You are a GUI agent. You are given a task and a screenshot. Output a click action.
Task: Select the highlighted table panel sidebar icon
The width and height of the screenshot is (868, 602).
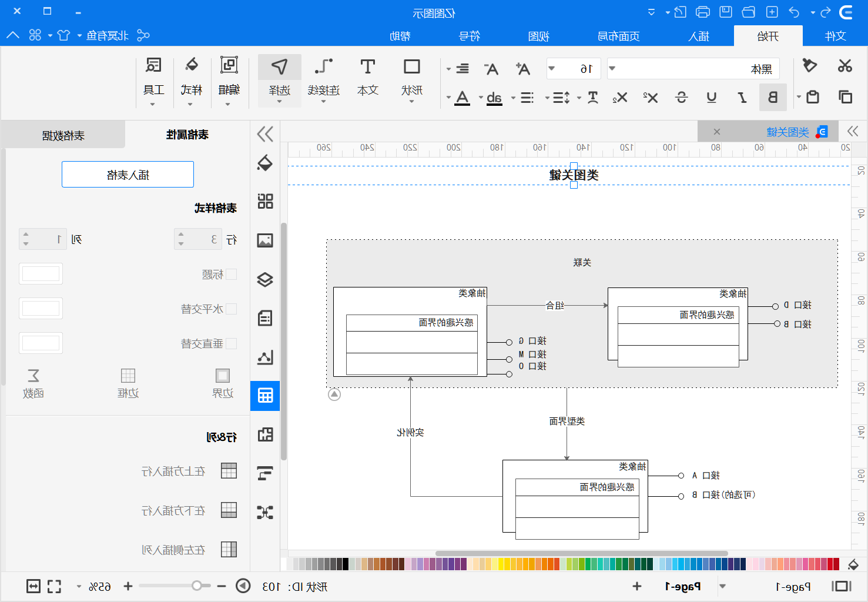pos(265,396)
